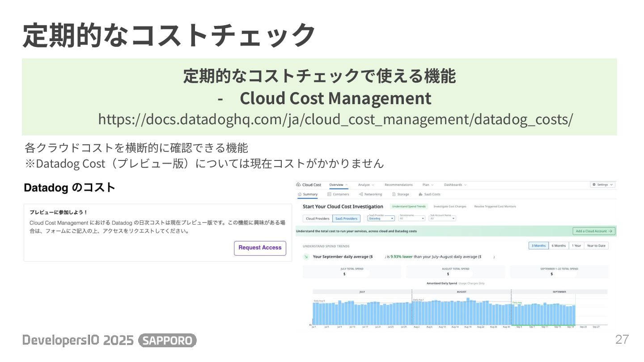Click the SEPTEMBER 1–22 TOTAL SPEND card
The image size is (644, 362).
coord(559,272)
